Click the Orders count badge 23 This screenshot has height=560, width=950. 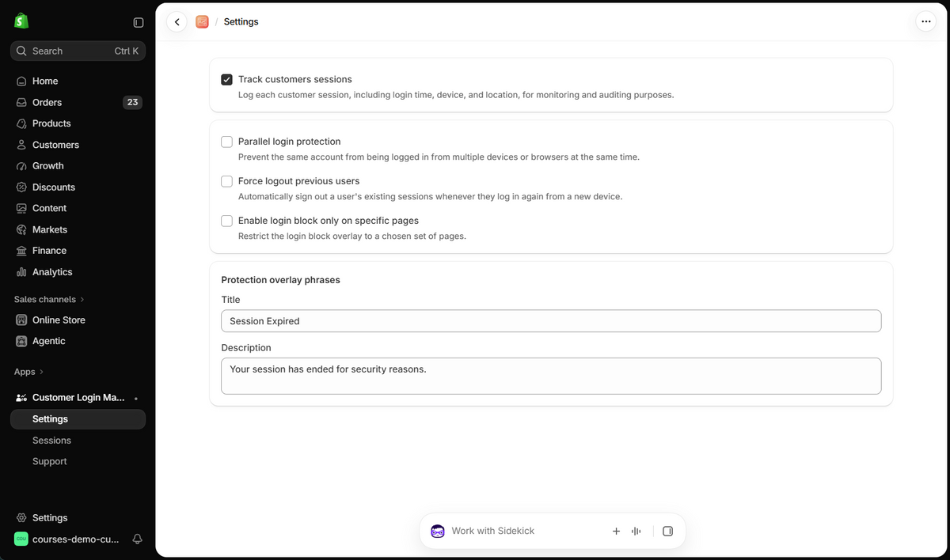(132, 103)
